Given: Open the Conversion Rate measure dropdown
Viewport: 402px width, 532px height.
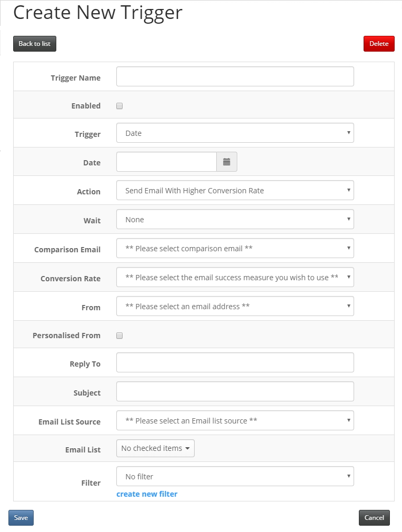Looking at the screenshot, I should (235, 277).
